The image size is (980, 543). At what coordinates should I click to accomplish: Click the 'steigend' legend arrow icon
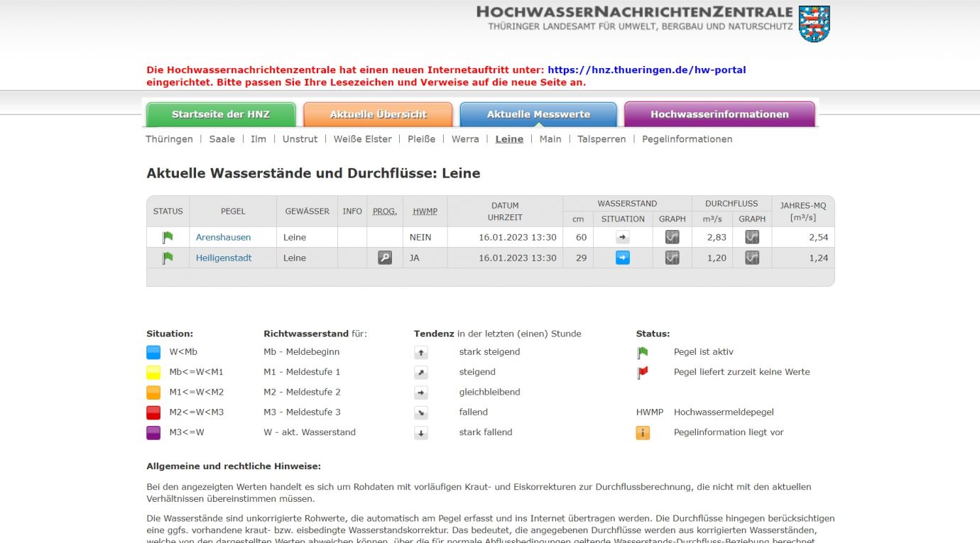point(421,372)
